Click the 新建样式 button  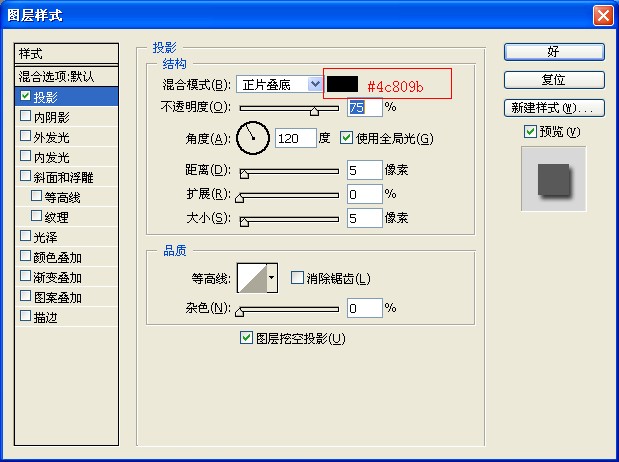point(554,108)
